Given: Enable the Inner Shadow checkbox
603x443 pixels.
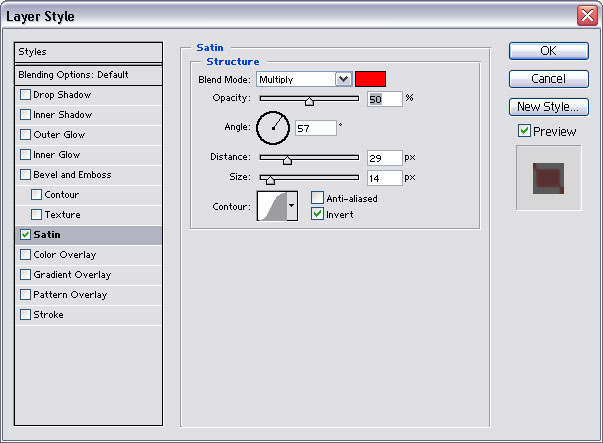Looking at the screenshot, I should pos(25,115).
